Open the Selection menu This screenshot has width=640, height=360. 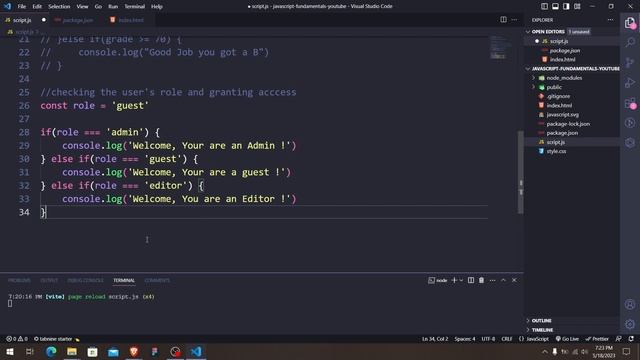pyautogui.click(x=59, y=7)
